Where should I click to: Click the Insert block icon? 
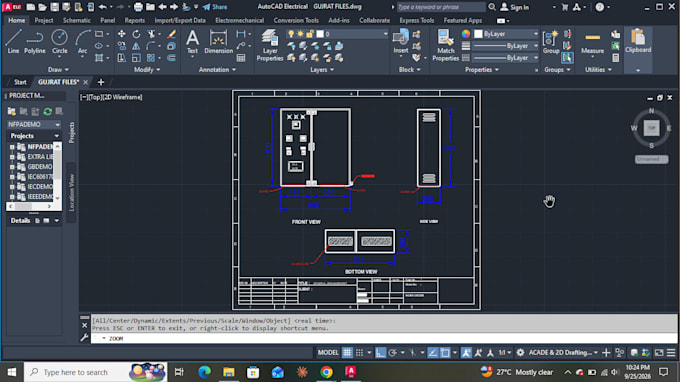click(400, 42)
